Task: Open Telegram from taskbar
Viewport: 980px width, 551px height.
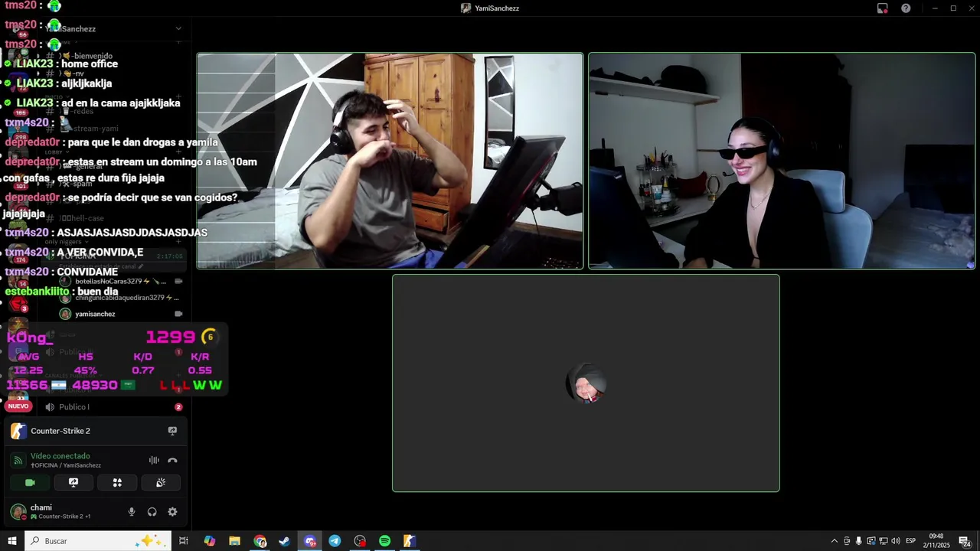Action: coord(335,541)
